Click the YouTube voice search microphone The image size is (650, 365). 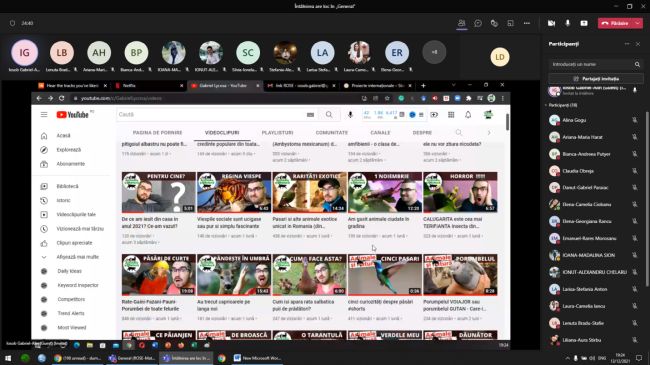point(350,114)
